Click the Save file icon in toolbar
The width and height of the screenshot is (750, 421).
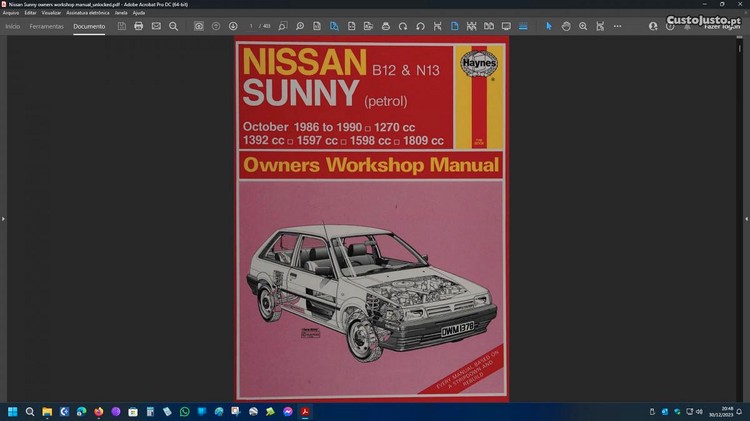(x=122, y=26)
